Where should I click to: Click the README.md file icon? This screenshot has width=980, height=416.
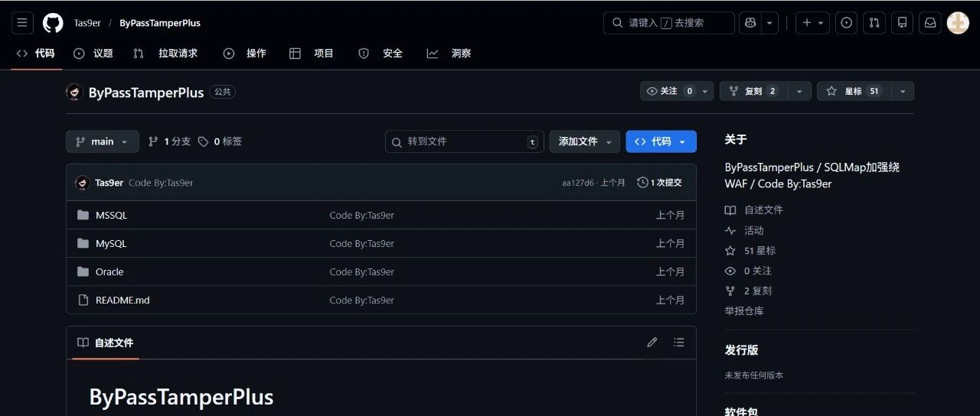click(83, 301)
